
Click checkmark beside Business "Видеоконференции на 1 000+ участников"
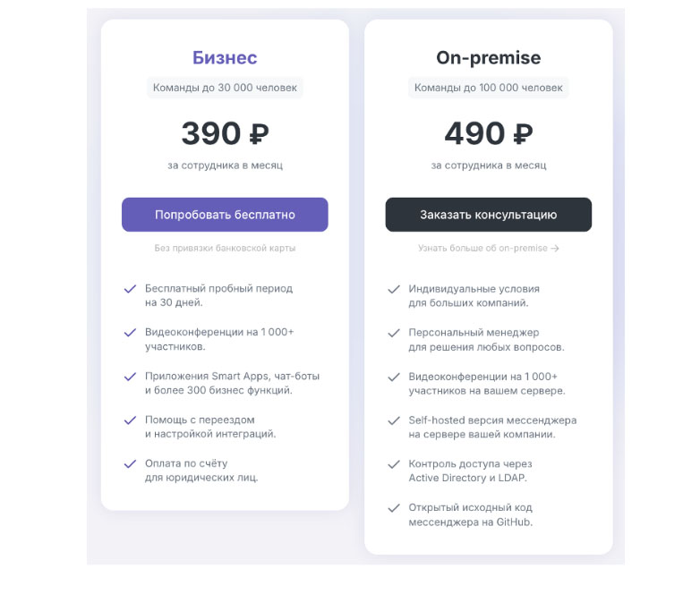[x=130, y=332]
